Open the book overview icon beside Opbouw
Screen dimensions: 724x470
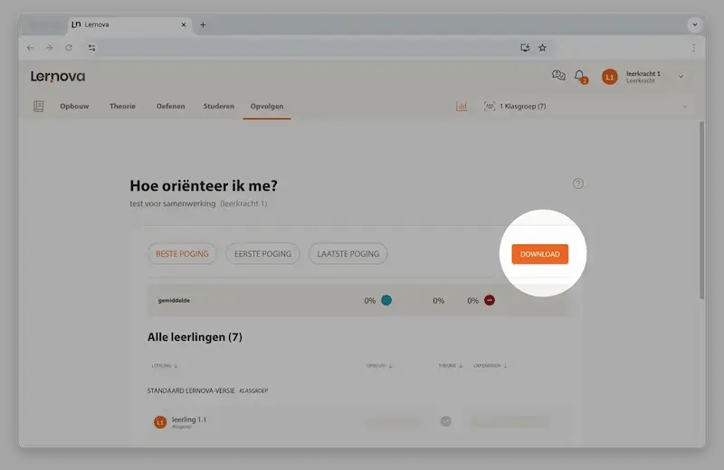tap(38, 106)
